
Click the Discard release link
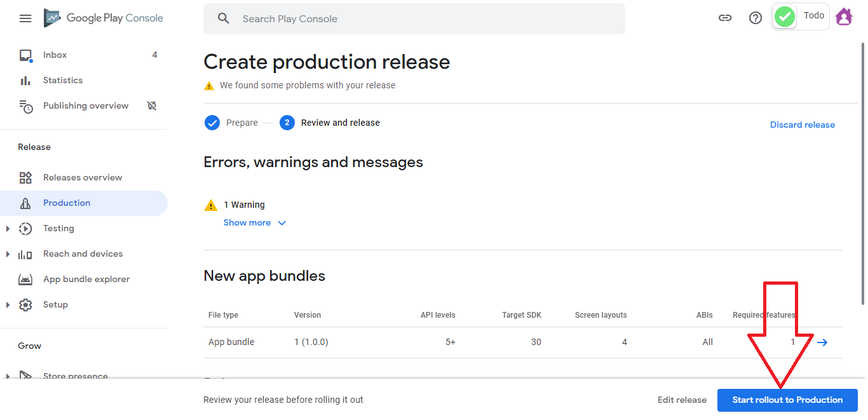(x=802, y=125)
